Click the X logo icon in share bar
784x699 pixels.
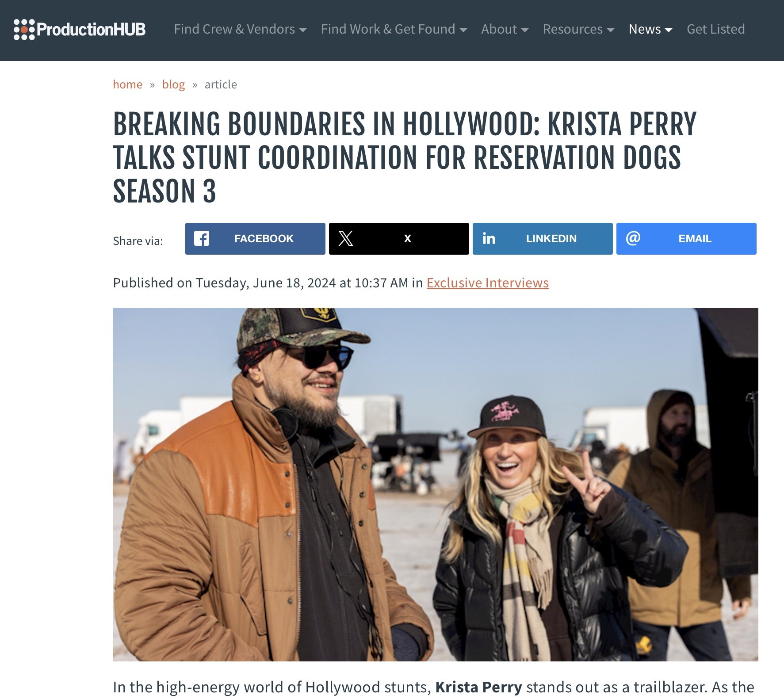click(346, 239)
